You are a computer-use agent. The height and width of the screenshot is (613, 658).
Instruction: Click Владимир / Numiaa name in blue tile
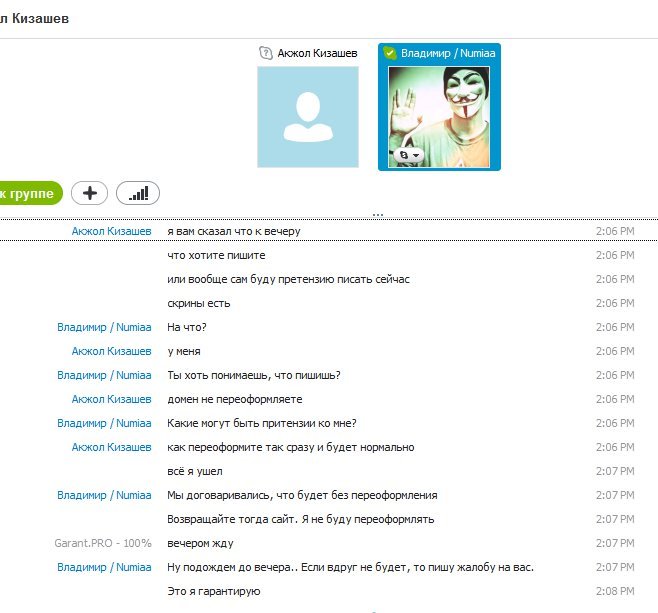click(448, 53)
